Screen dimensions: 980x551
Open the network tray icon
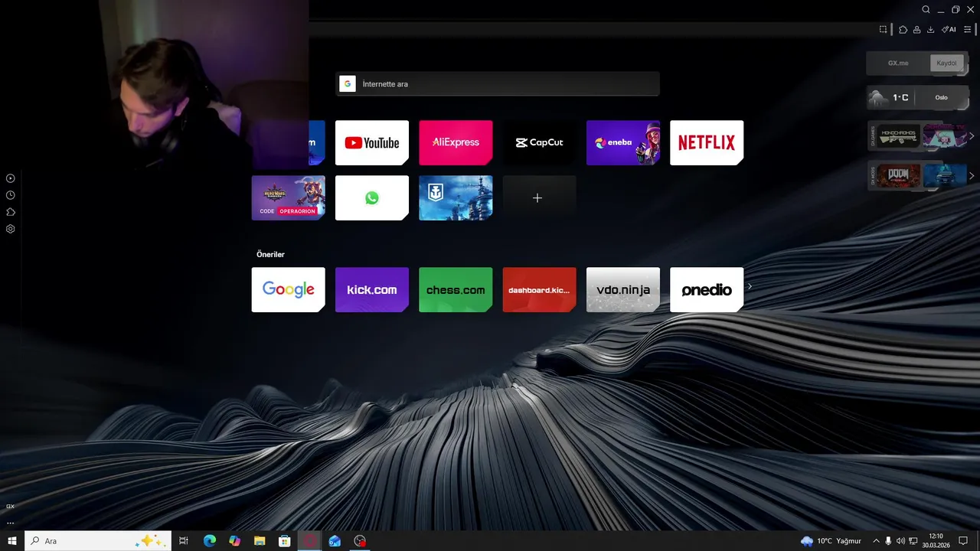coord(913,541)
